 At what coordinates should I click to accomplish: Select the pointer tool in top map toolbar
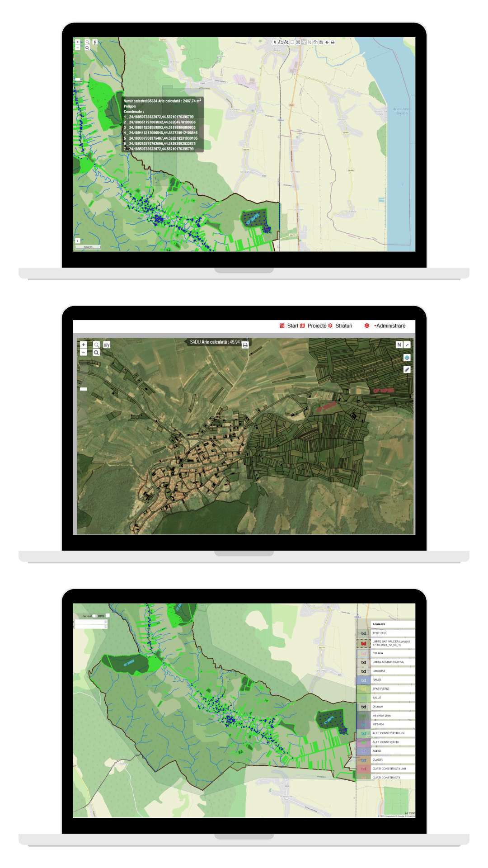pos(275,42)
